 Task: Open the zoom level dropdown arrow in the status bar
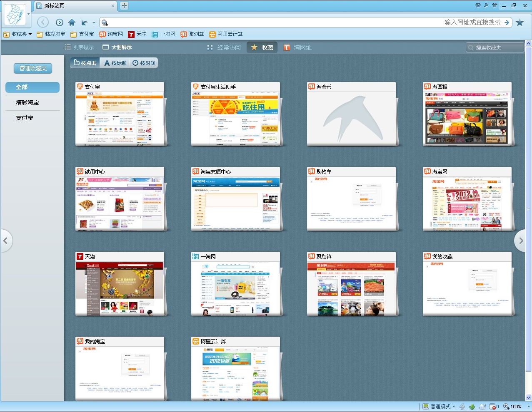[529, 407]
